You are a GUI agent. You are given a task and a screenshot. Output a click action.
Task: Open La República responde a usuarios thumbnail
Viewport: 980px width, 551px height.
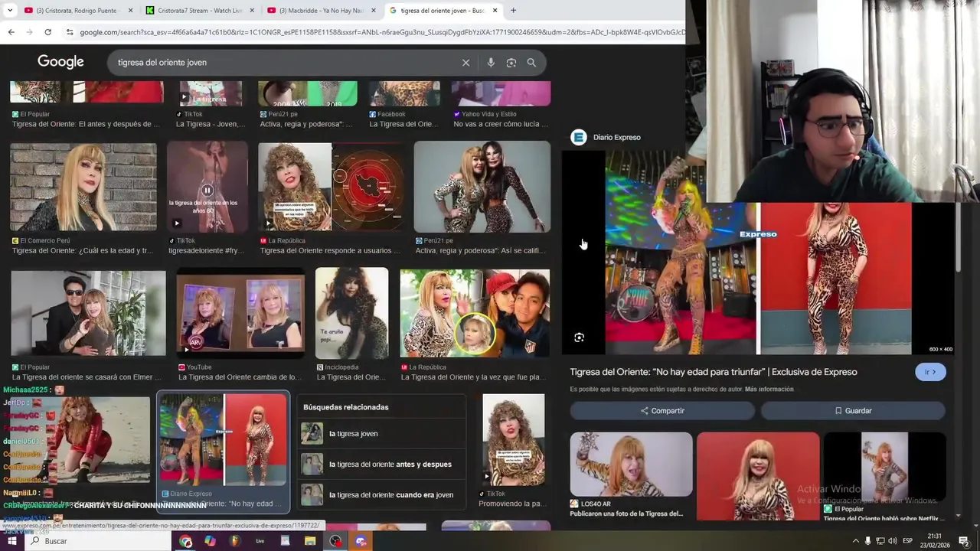pos(331,187)
